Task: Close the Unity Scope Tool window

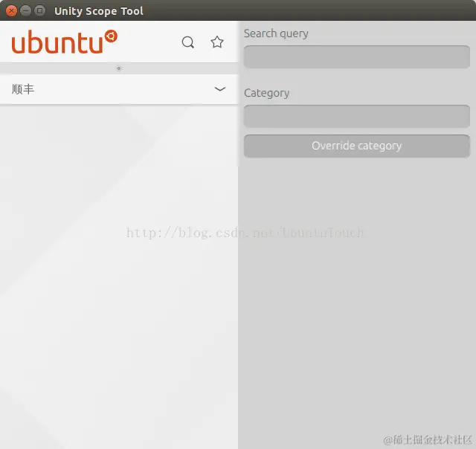Action: tap(11, 11)
